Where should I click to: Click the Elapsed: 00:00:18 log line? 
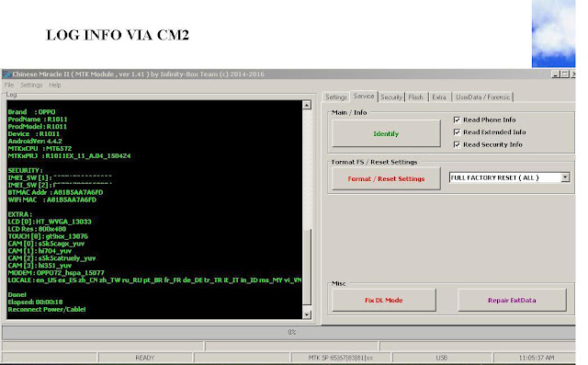click(35, 302)
